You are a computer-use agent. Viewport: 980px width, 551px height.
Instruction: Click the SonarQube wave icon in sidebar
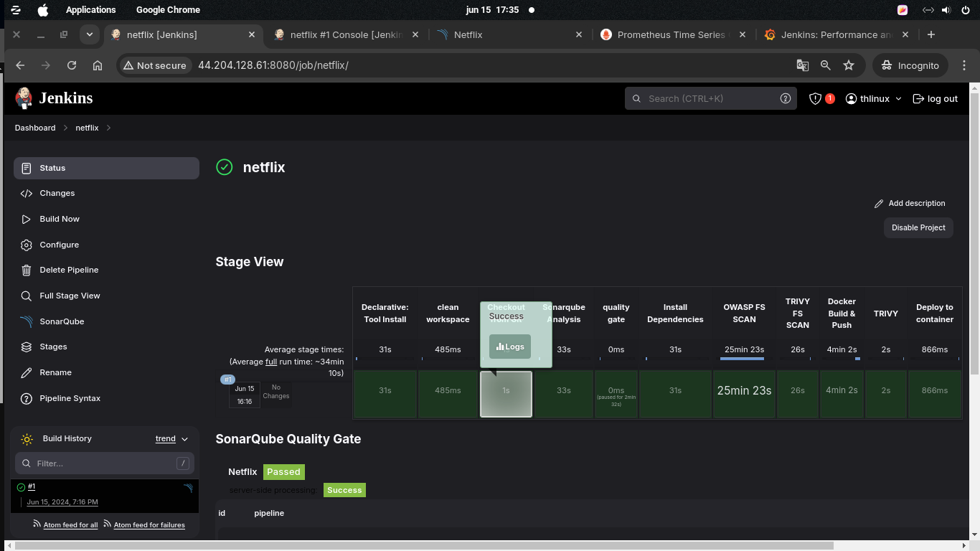pos(27,321)
